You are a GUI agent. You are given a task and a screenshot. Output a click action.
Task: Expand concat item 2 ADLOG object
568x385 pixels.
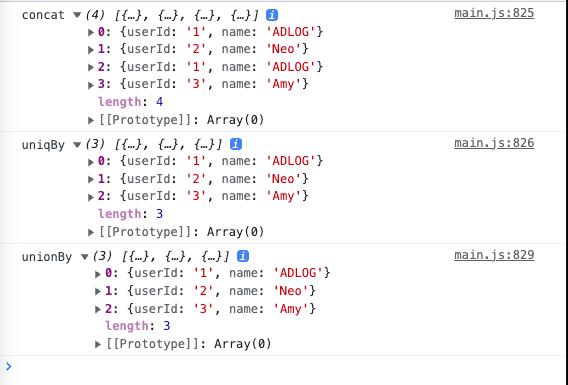91,67
